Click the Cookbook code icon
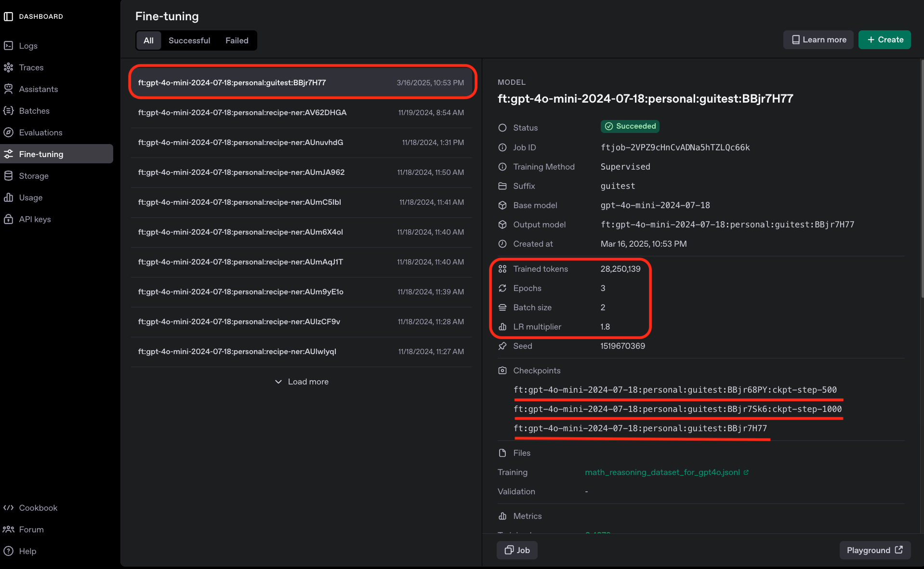Viewport: 924px width, 569px height. tap(8, 508)
